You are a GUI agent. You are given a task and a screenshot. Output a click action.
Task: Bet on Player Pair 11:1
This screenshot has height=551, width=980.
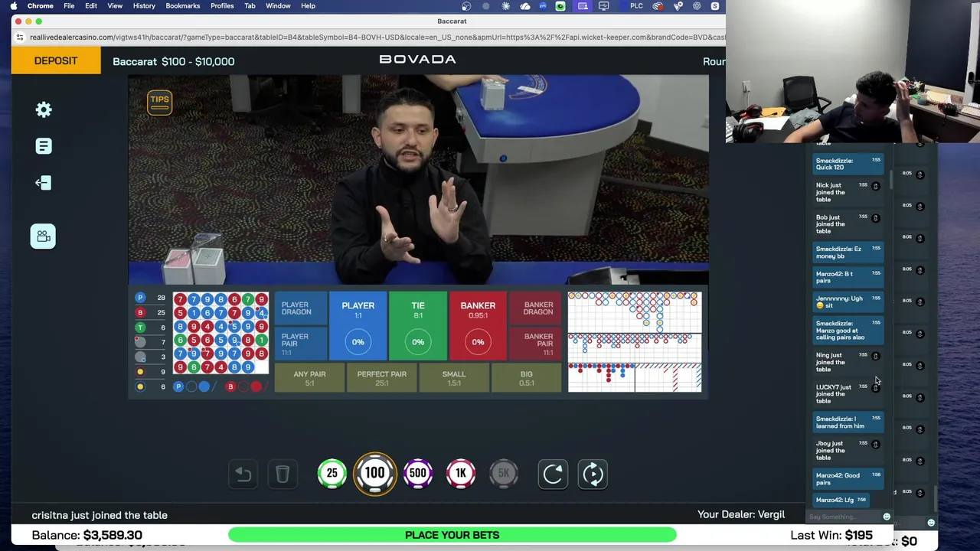[301, 344]
